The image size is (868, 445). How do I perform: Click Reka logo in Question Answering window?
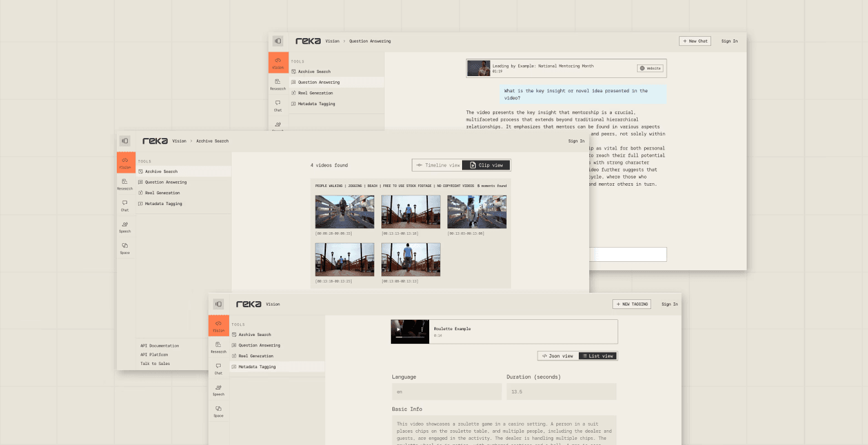click(x=308, y=41)
